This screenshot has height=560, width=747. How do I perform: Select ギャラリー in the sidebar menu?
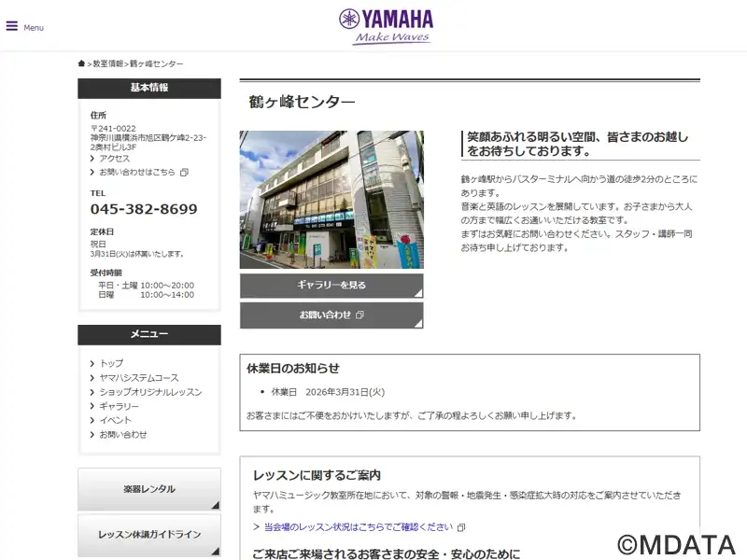(120, 406)
